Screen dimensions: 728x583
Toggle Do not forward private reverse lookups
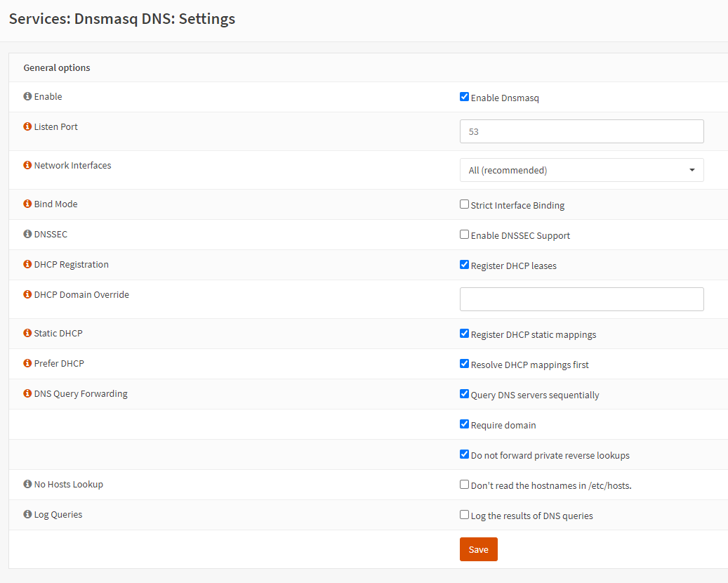pos(464,454)
